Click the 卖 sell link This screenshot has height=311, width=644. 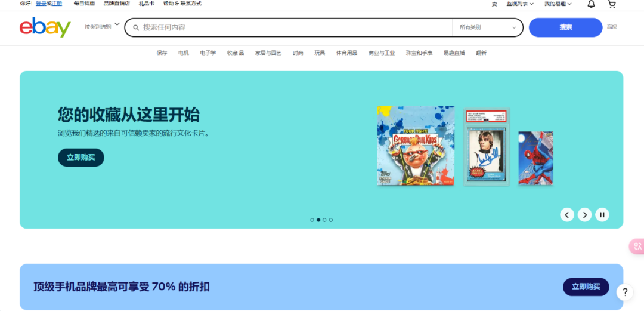pos(494,4)
